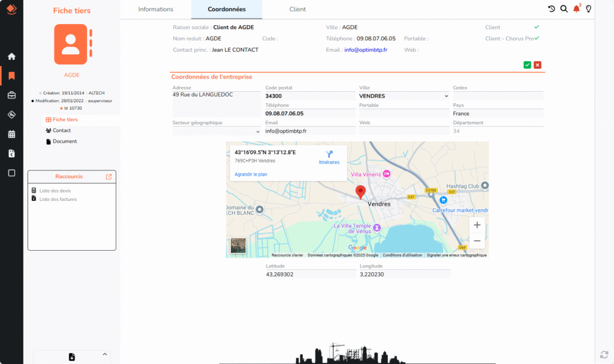Confirm changes with green checkmark button

527,65
